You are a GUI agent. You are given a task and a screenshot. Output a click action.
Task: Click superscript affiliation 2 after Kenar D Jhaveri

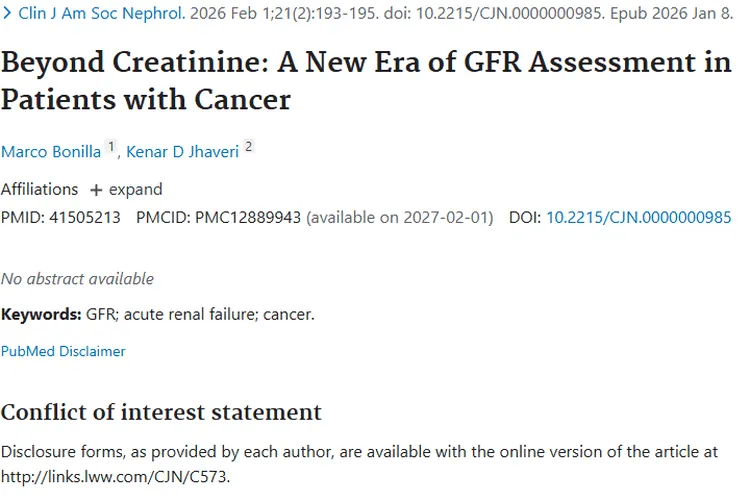(x=249, y=147)
